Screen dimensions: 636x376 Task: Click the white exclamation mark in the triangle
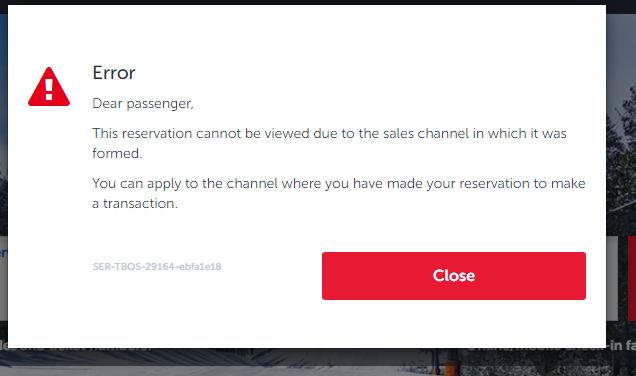click(x=49, y=89)
